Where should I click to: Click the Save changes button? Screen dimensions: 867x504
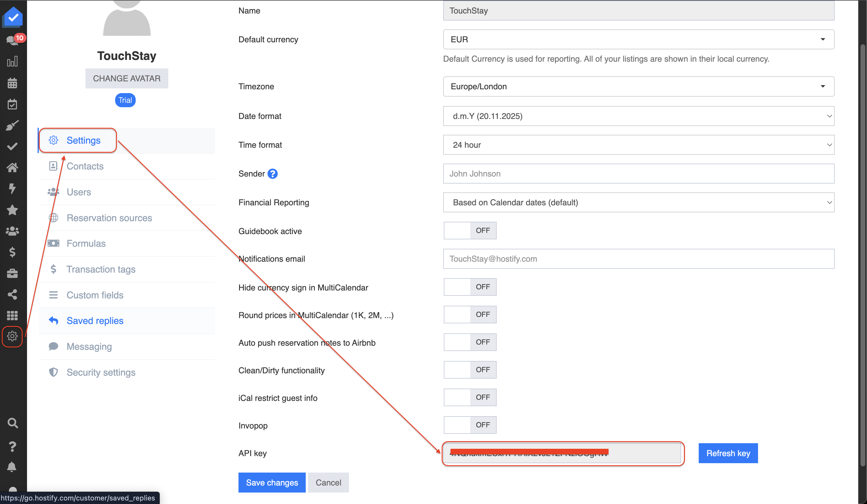[x=272, y=482]
